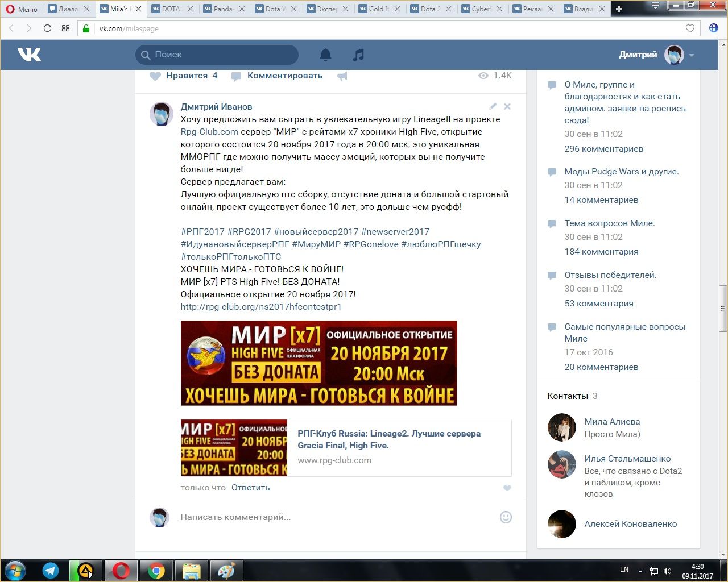728x582 pixels.
Task: Open Контакты section header
Action: coord(573,396)
